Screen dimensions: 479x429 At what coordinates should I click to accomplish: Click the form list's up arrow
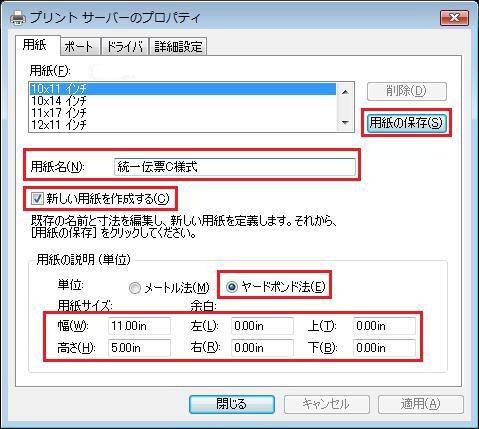click(345, 91)
